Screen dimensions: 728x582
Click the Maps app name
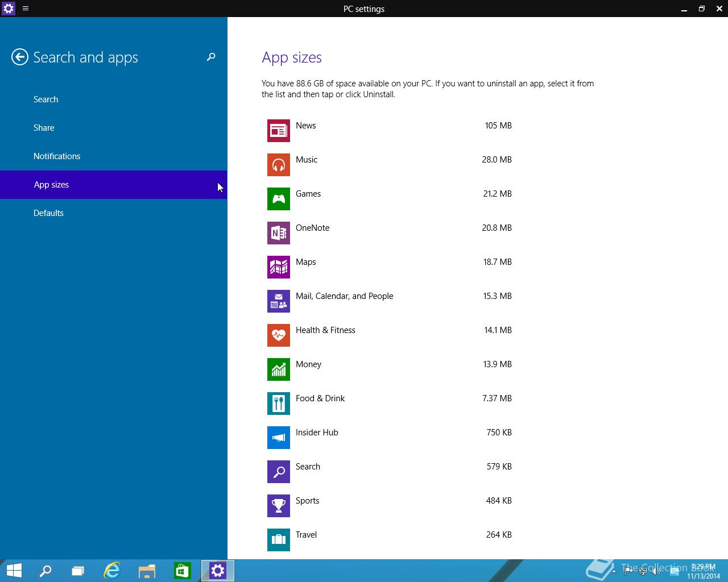coord(306,262)
